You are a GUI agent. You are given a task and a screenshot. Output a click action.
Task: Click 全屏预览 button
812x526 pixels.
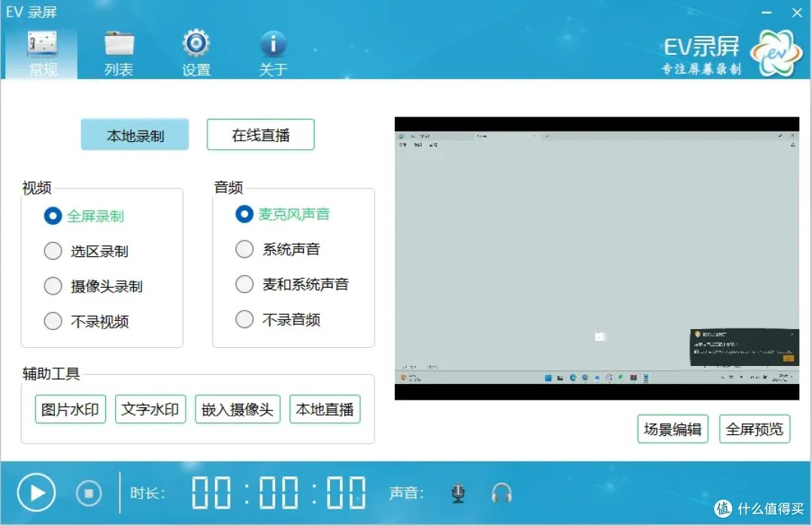point(755,428)
